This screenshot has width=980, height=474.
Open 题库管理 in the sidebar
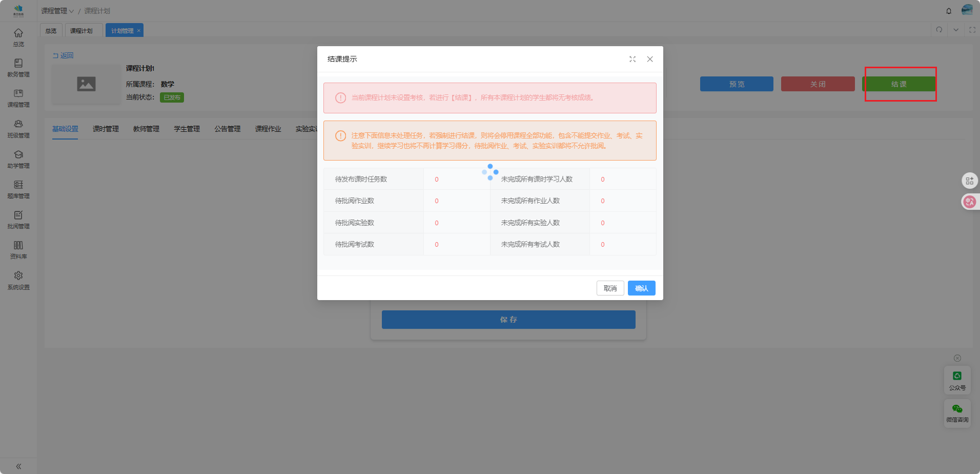pyautogui.click(x=18, y=189)
